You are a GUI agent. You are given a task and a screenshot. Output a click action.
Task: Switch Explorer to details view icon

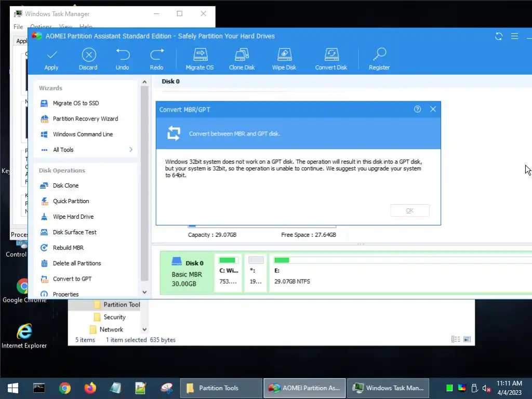[x=456, y=339]
